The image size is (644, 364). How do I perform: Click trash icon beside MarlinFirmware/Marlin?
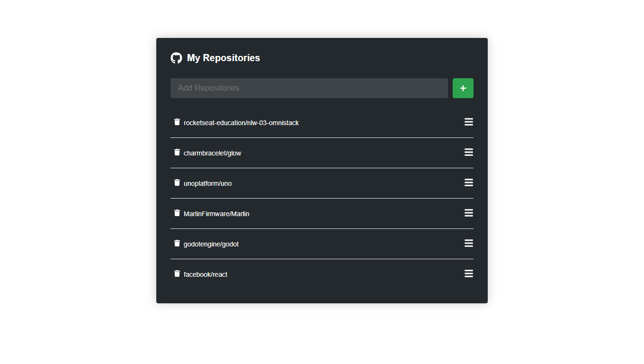coord(177,213)
